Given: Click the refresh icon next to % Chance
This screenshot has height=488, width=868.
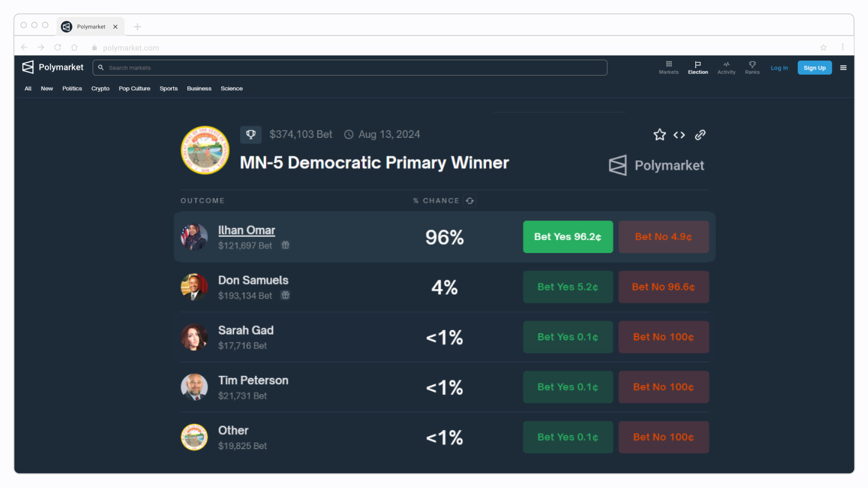Looking at the screenshot, I should pyautogui.click(x=470, y=201).
